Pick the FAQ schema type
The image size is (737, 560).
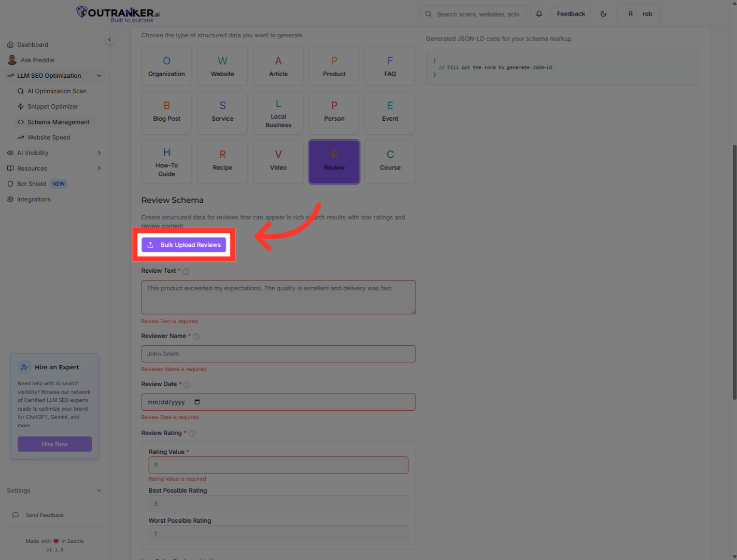(390, 66)
